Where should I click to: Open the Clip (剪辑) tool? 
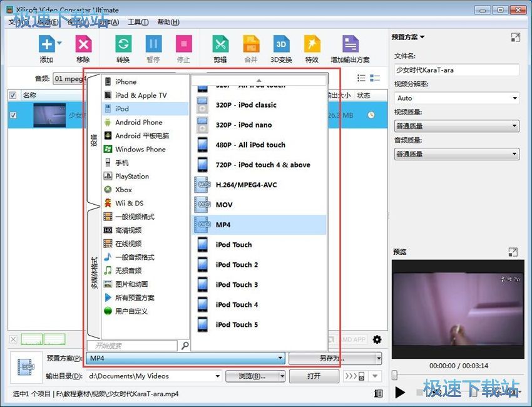(x=220, y=44)
